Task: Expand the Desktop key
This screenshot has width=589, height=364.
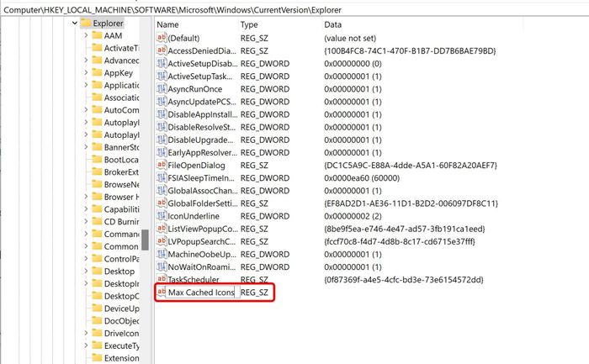Action: coord(86,271)
